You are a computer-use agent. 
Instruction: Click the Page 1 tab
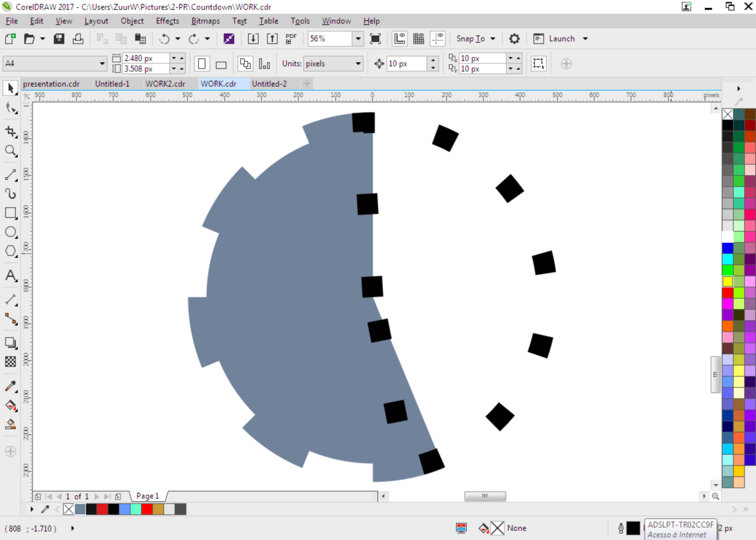tap(147, 496)
